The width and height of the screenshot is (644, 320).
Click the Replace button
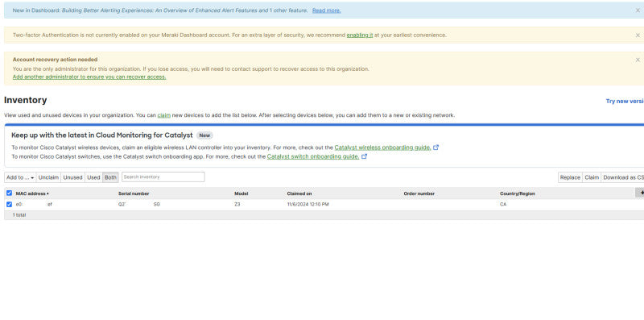[570, 177]
